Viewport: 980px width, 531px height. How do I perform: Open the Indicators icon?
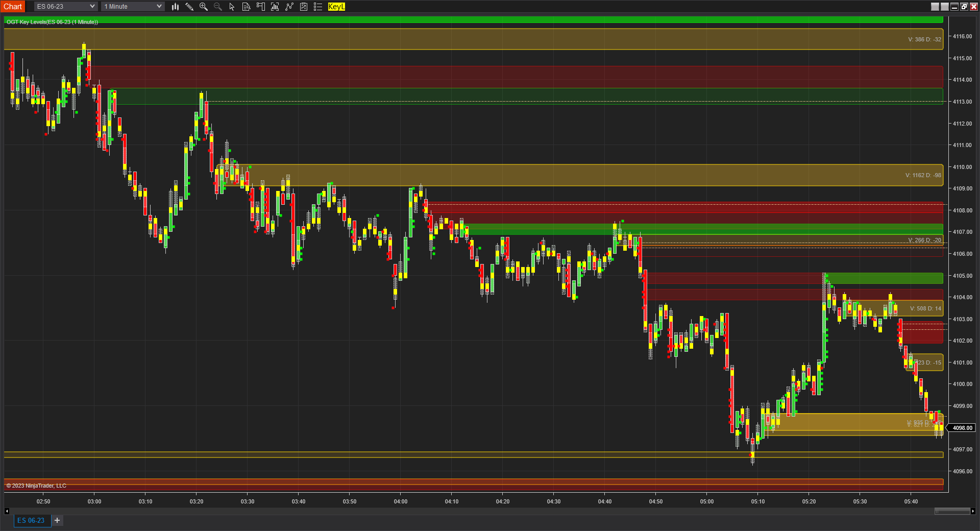(289, 7)
